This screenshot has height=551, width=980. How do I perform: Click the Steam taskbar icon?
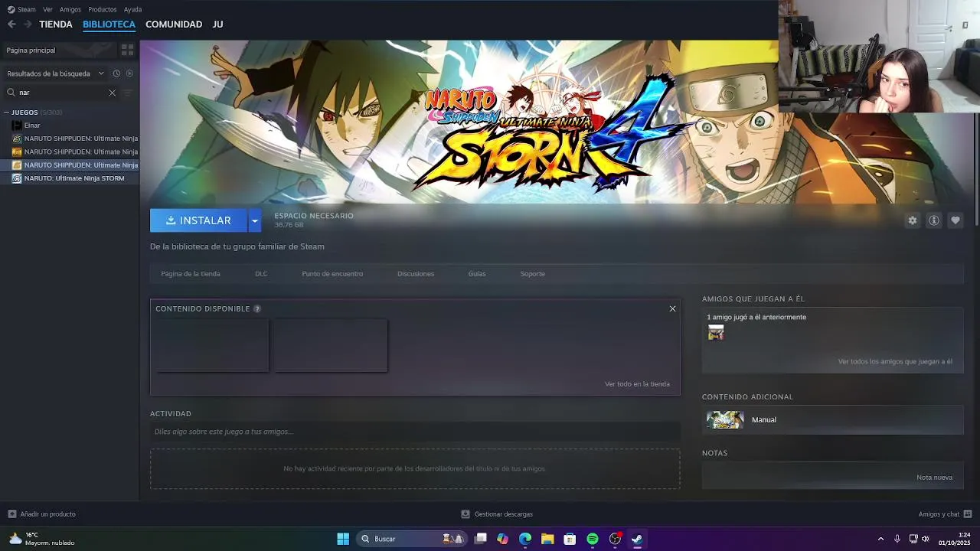click(637, 539)
